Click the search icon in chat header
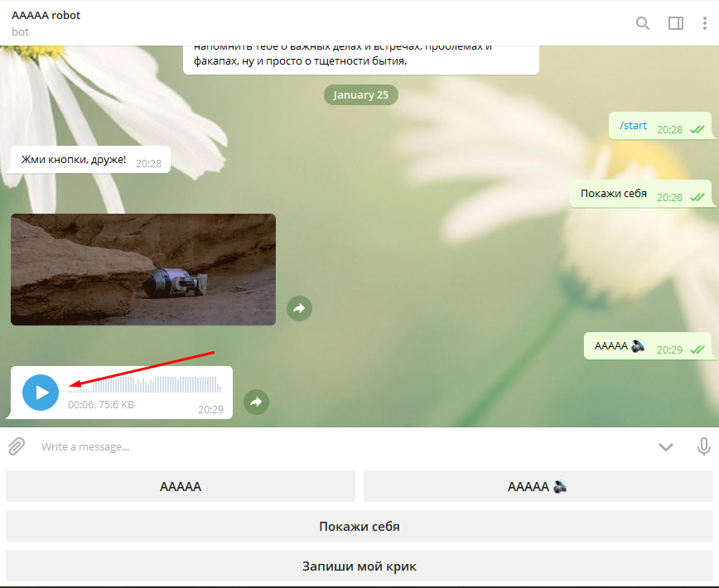This screenshot has height=588, width=719. pyautogui.click(x=643, y=23)
